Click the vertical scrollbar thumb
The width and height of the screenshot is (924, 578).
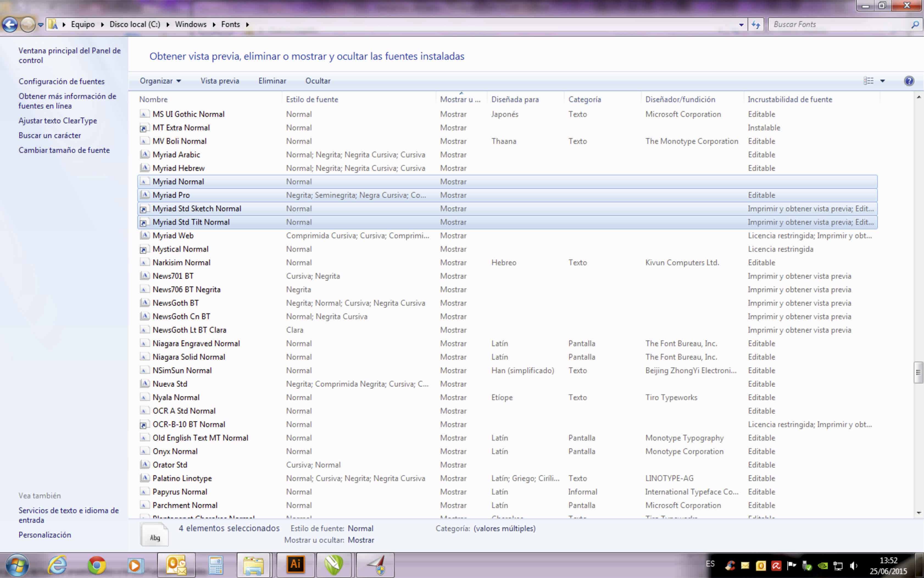point(919,373)
